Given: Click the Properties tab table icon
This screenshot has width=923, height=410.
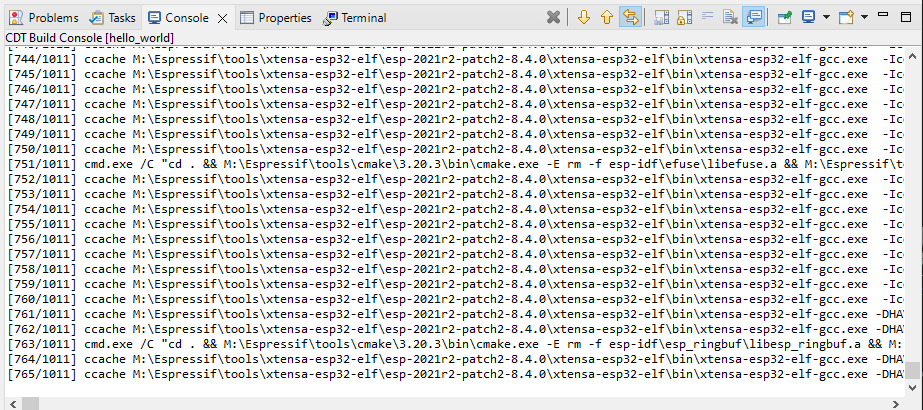Looking at the screenshot, I should (x=247, y=18).
